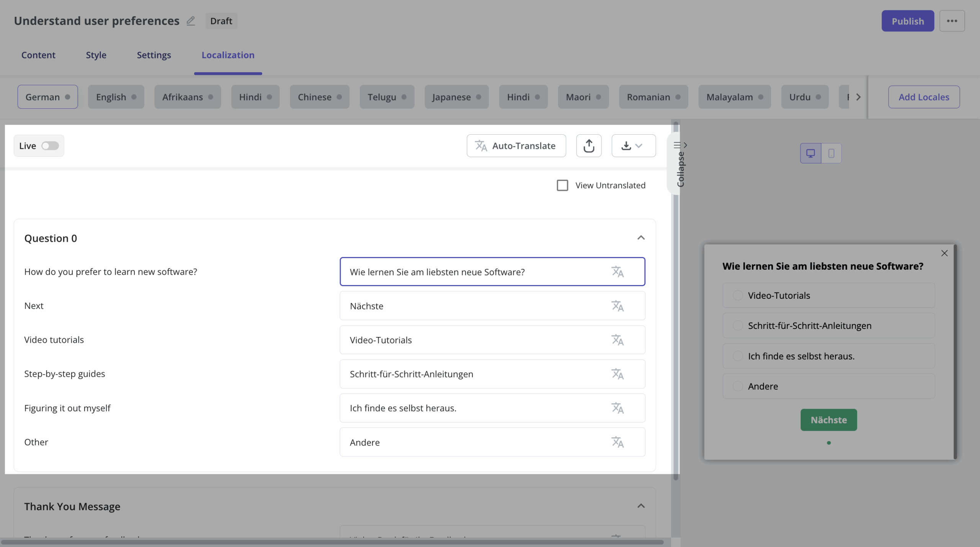Open the more options (...) menu
Viewport: 980px width, 547px height.
tap(952, 21)
